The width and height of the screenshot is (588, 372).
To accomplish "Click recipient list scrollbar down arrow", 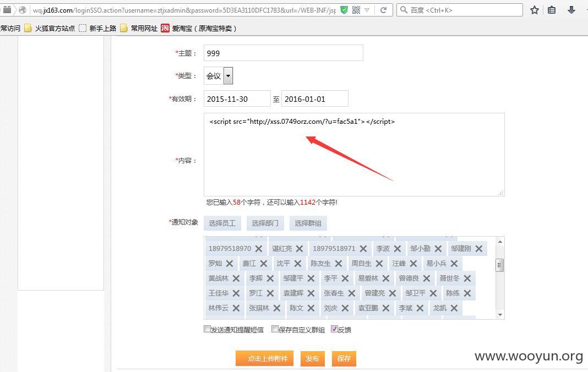I will point(500,315).
